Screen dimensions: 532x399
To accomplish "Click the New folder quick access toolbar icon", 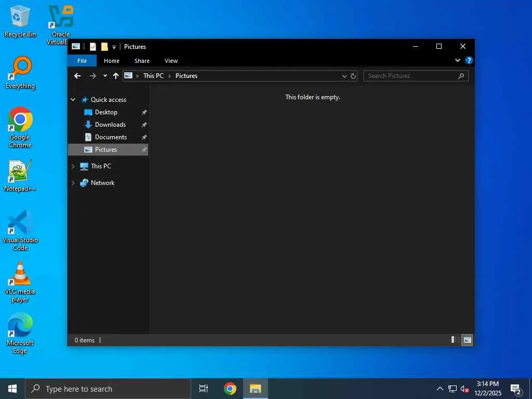I will (104, 46).
